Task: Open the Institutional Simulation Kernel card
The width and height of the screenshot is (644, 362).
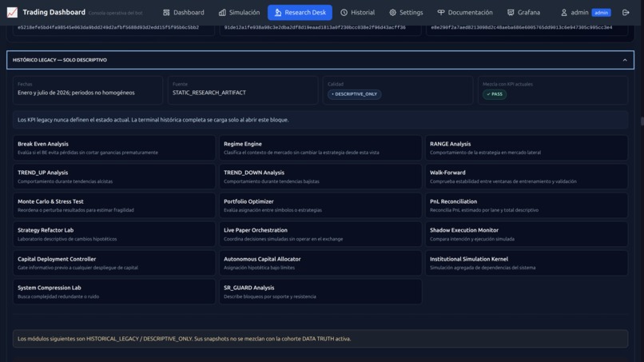Action: pyautogui.click(x=527, y=263)
